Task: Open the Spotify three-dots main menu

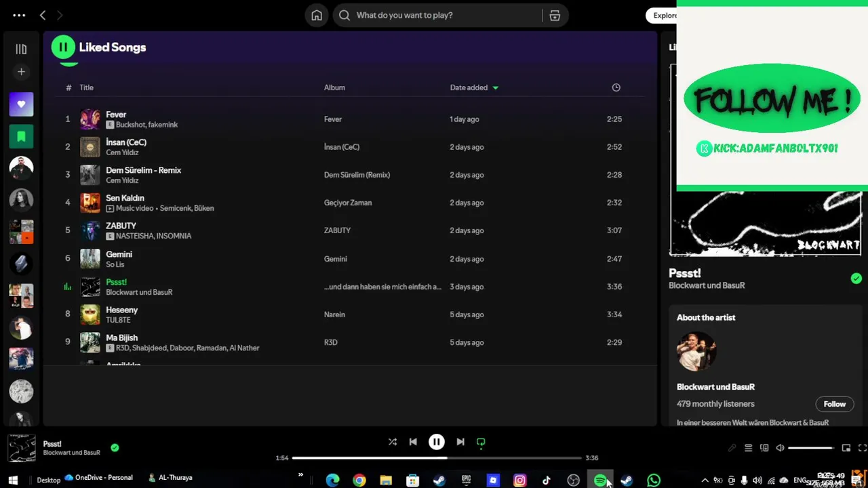Action: [19, 15]
